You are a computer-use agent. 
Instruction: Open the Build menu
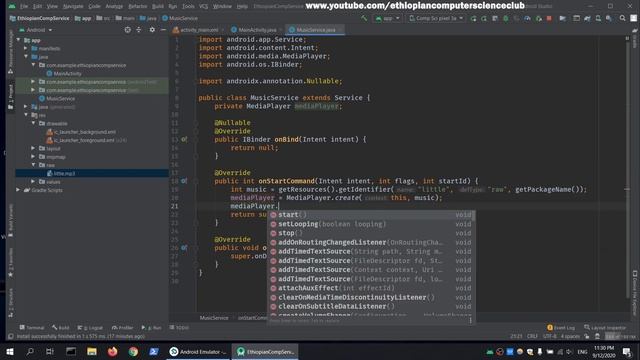(x=158, y=6)
